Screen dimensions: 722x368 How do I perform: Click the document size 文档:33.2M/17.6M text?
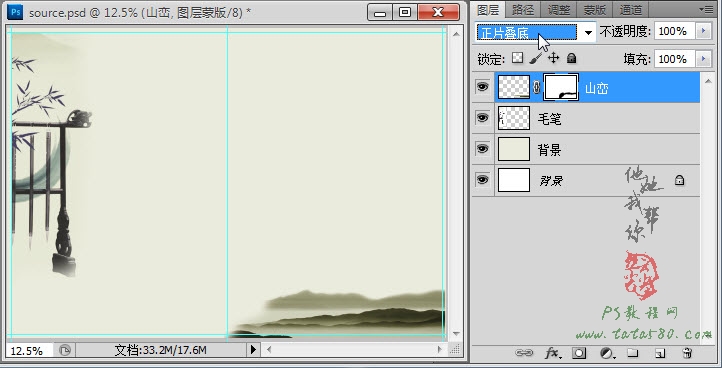tap(160, 350)
